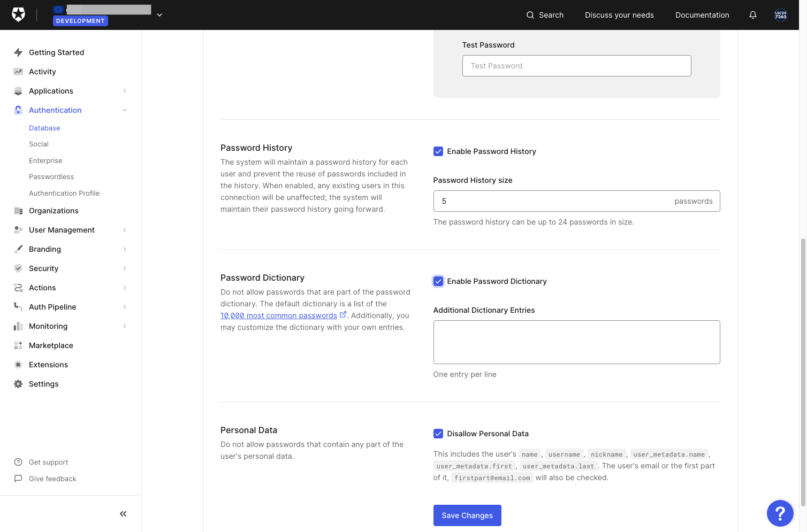Open Authentication Profile
This screenshot has height=532, width=807.
(64, 194)
